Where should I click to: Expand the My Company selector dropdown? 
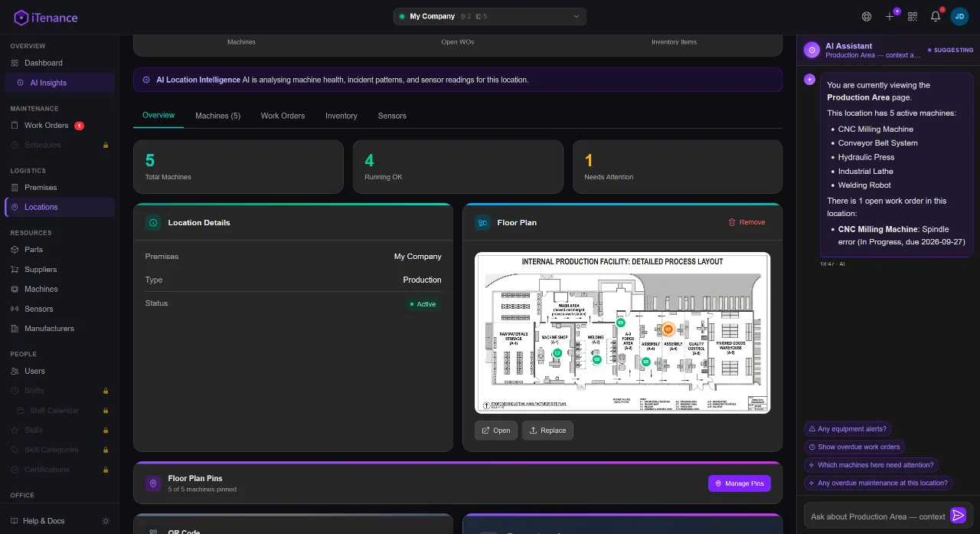490,16
